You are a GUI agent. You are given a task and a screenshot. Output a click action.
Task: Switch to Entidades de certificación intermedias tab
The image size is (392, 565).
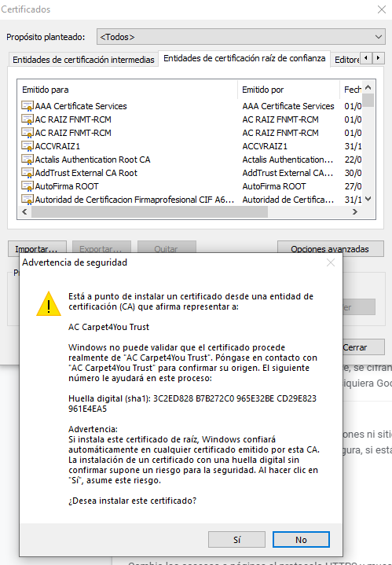83,60
